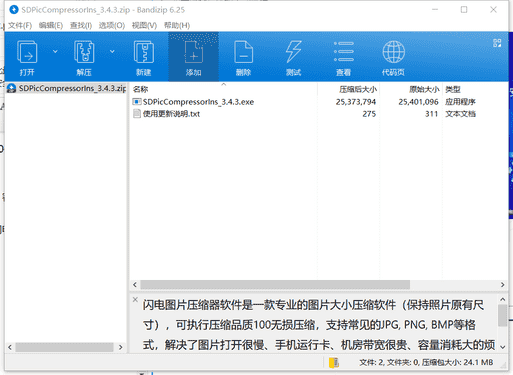This screenshot has width=513, height=375.
Task: Click the compressed size value 275
Action: click(x=369, y=114)
